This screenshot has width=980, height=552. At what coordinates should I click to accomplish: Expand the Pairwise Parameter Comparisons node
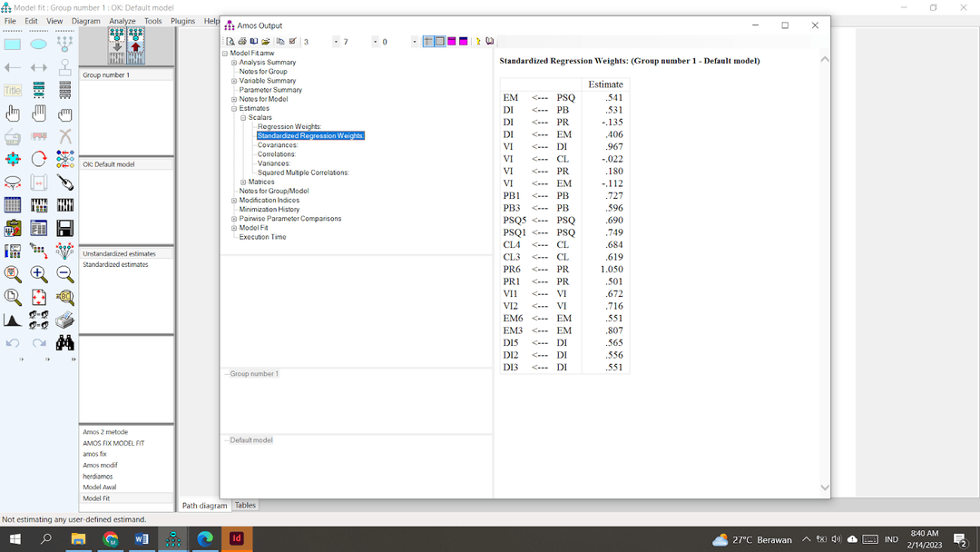[234, 219]
